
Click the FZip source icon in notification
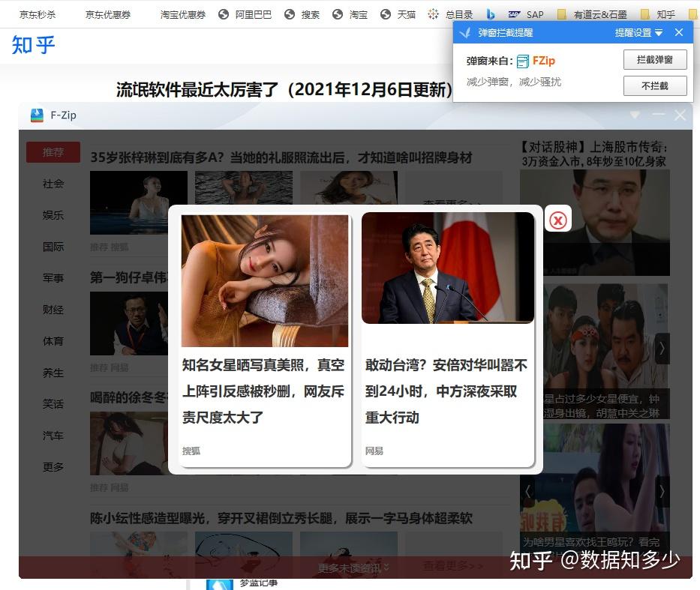pyautogui.click(x=523, y=61)
